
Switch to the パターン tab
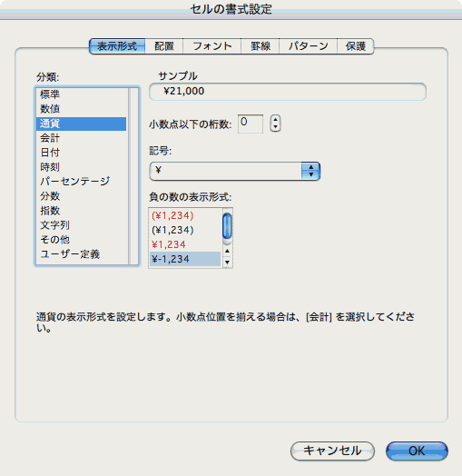(309, 46)
